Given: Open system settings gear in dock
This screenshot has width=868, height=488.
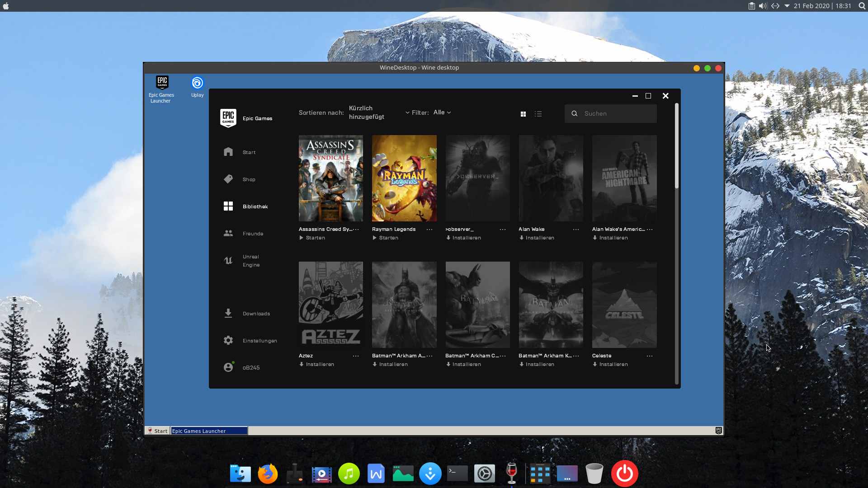Looking at the screenshot, I should click(x=485, y=474).
